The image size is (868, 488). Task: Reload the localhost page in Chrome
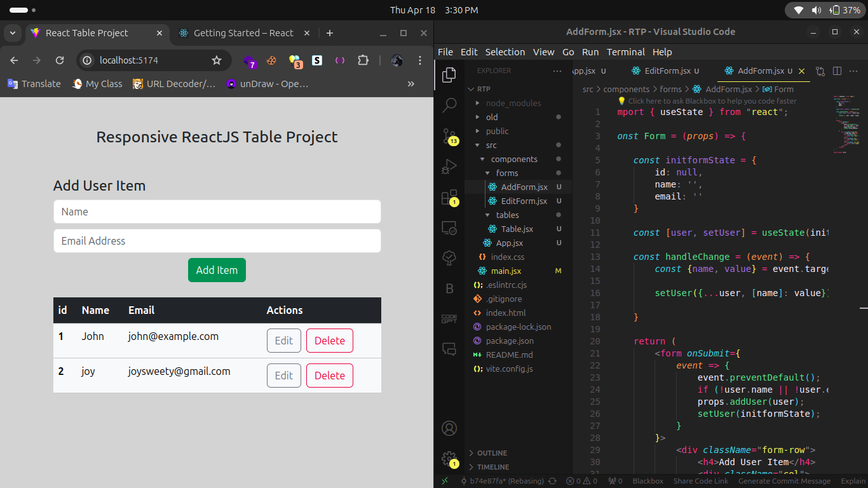[60, 60]
